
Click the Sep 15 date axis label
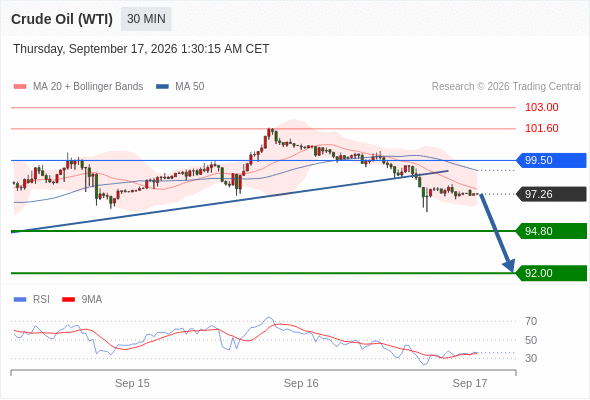pos(132,383)
